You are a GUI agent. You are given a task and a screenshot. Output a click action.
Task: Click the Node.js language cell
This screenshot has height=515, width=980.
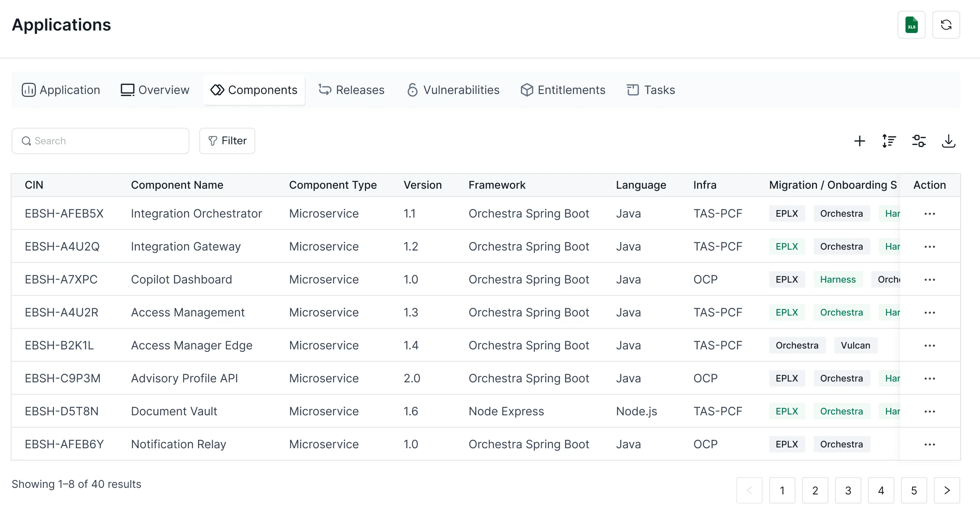[x=636, y=411]
